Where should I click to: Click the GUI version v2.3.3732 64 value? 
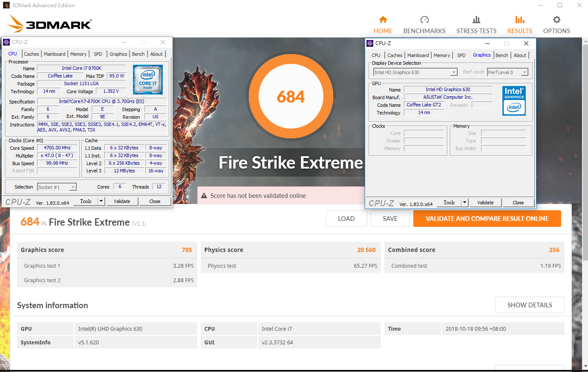click(x=277, y=342)
